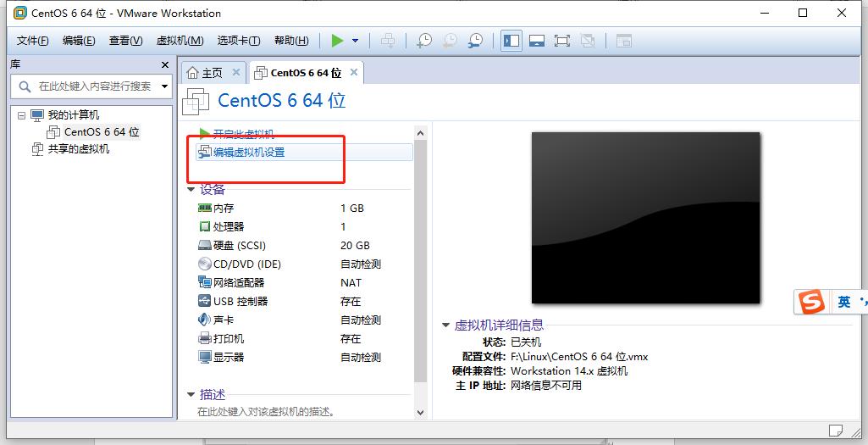Collapse the 我的计算机 tree node
Image resolution: width=868 pixels, height=445 pixels.
click(x=21, y=115)
